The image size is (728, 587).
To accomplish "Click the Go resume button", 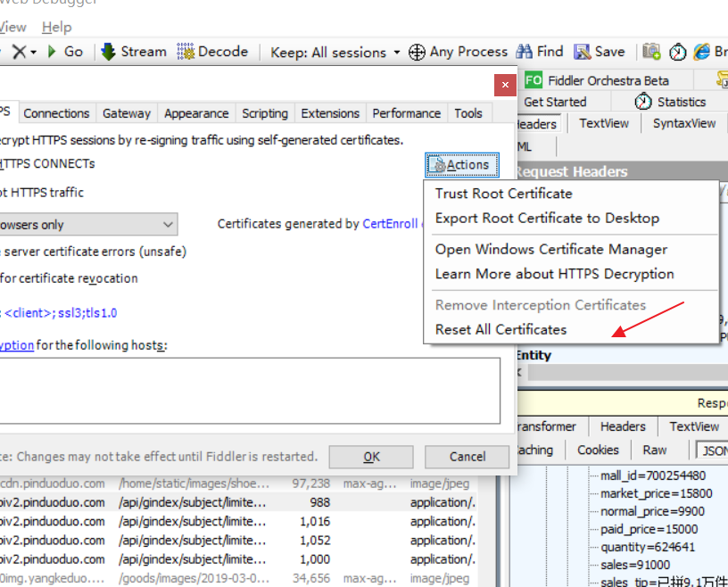I will pyautogui.click(x=65, y=52).
